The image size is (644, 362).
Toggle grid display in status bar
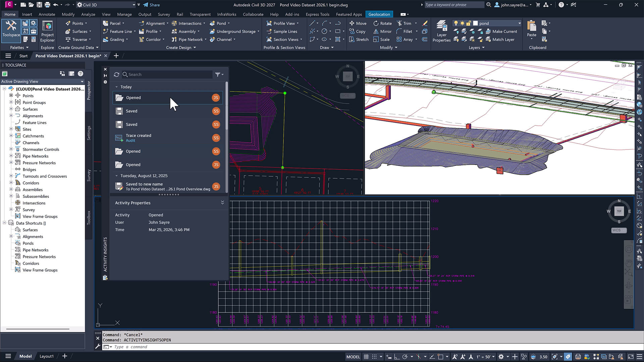click(x=366, y=357)
